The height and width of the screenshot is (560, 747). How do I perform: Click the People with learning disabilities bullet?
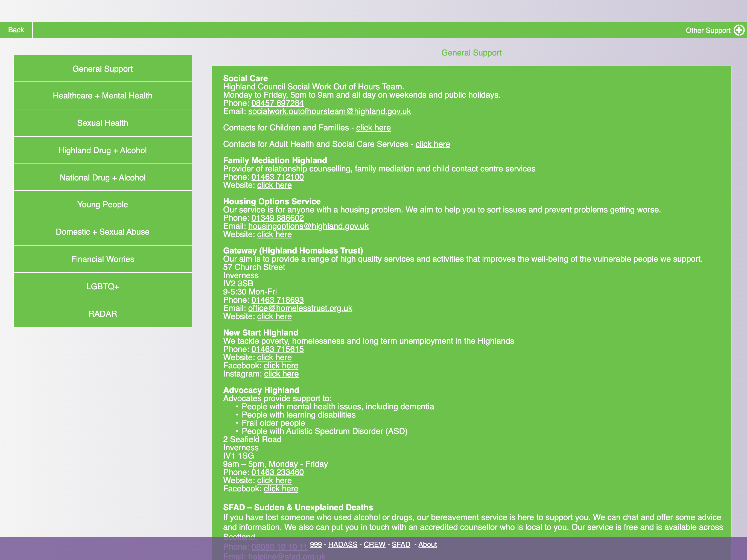(299, 415)
